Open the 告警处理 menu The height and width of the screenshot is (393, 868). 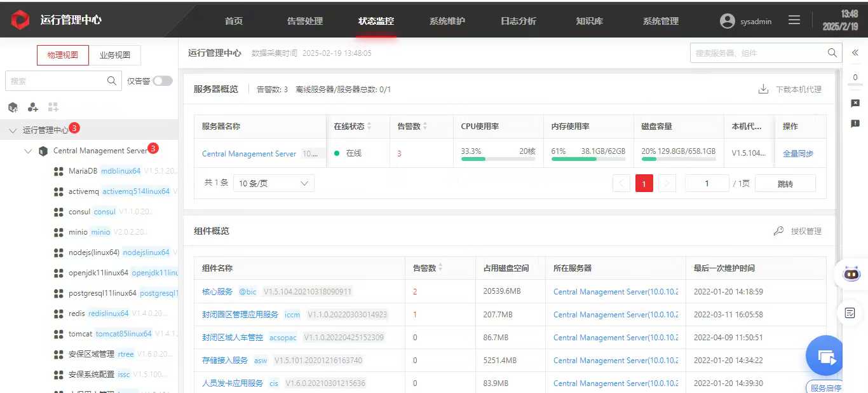tap(305, 21)
